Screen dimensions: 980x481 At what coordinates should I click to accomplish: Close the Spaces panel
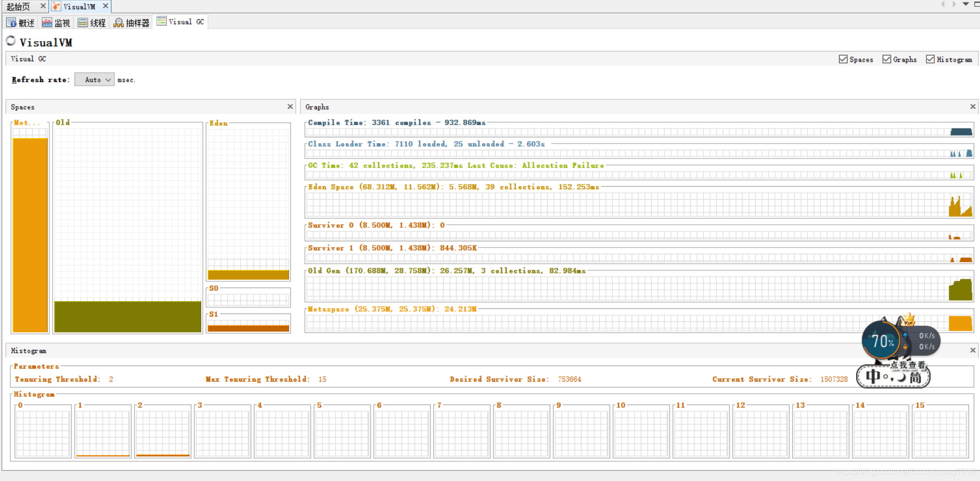point(290,107)
